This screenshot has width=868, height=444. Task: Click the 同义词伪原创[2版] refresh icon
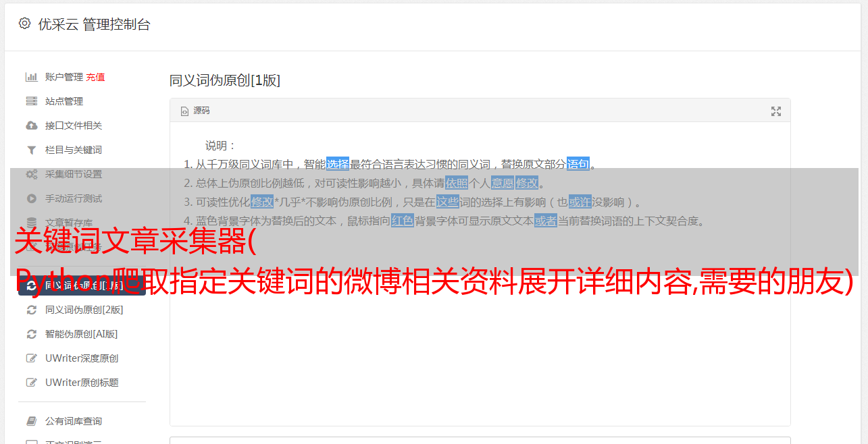click(x=31, y=310)
